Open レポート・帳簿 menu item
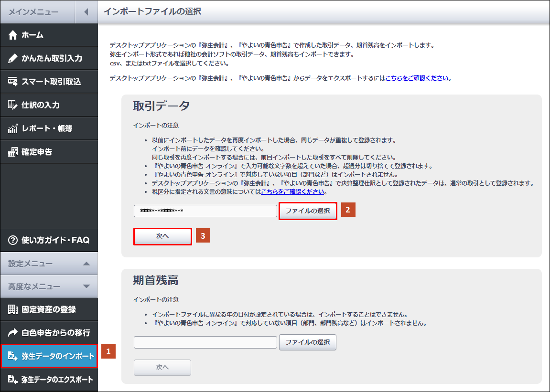This screenshot has height=392, width=550. tap(49, 128)
